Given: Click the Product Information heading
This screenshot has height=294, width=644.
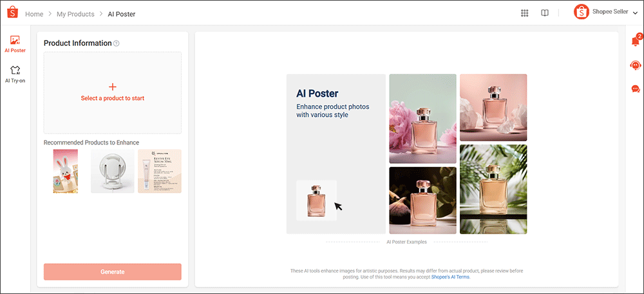Looking at the screenshot, I should coord(78,43).
